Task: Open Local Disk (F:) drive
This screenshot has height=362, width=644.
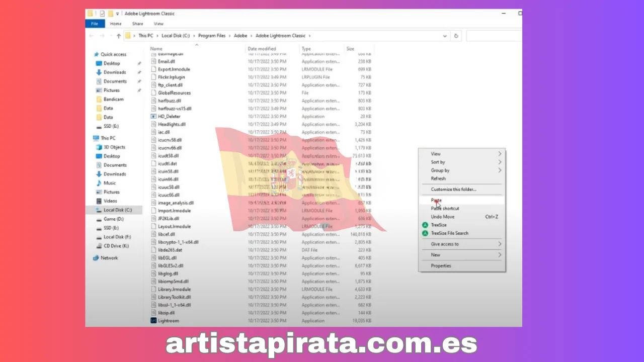Action: coord(113,237)
